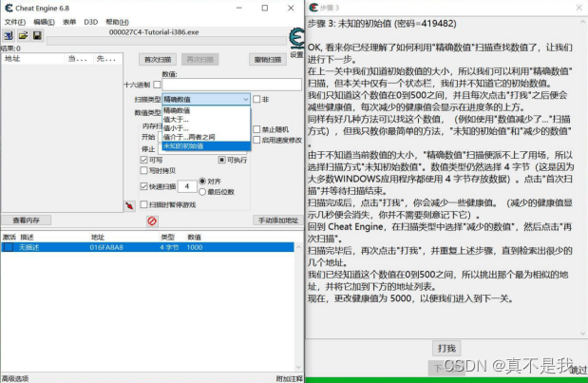Close the 步骤 3 tutorial window
The height and width of the screenshot is (383, 588).
579,8
